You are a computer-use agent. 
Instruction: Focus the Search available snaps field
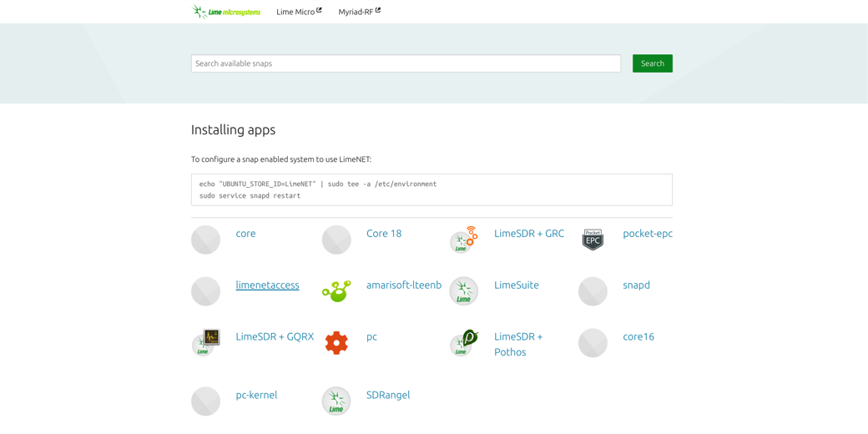(406, 63)
